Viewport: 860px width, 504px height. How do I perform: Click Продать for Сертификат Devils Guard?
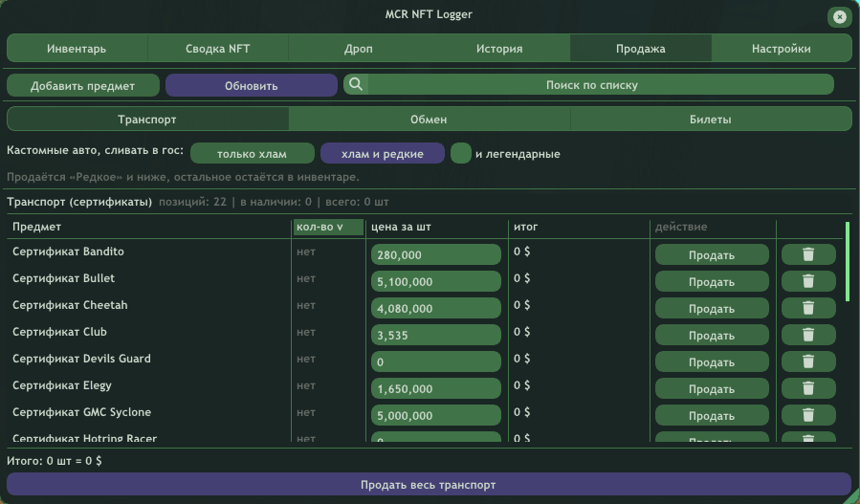(712, 362)
